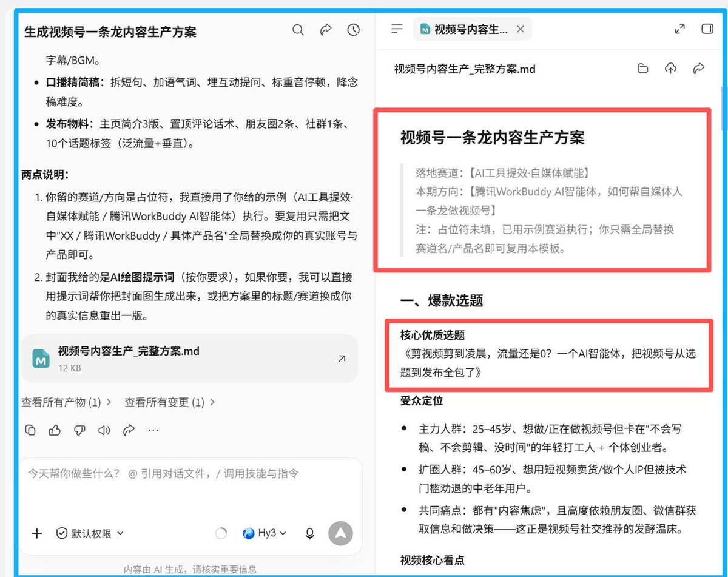Expand the preview panel to fullscreen
728x577 pixels.
click(680, 29)
